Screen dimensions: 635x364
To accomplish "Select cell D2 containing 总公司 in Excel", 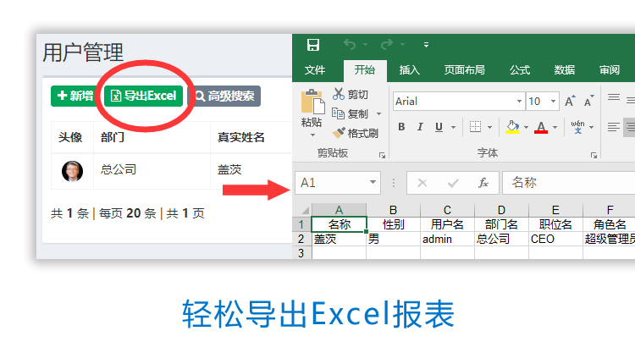I will pos(501,239).
